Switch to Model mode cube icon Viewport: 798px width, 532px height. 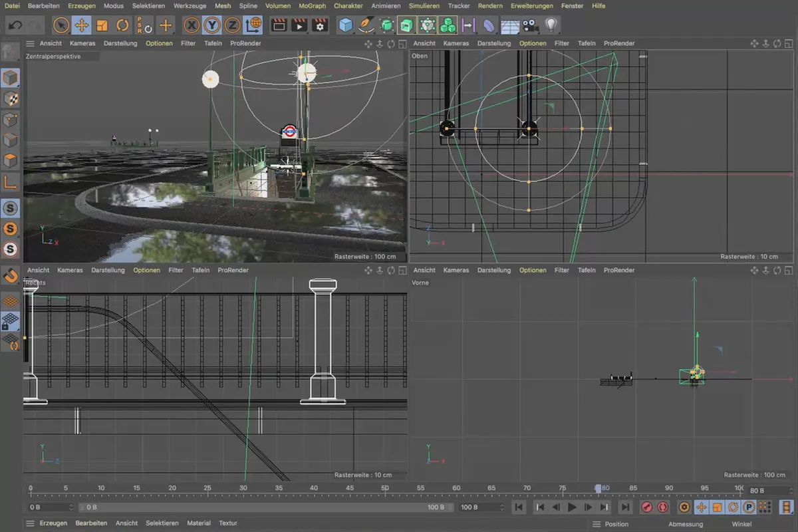tap(11, 78)
